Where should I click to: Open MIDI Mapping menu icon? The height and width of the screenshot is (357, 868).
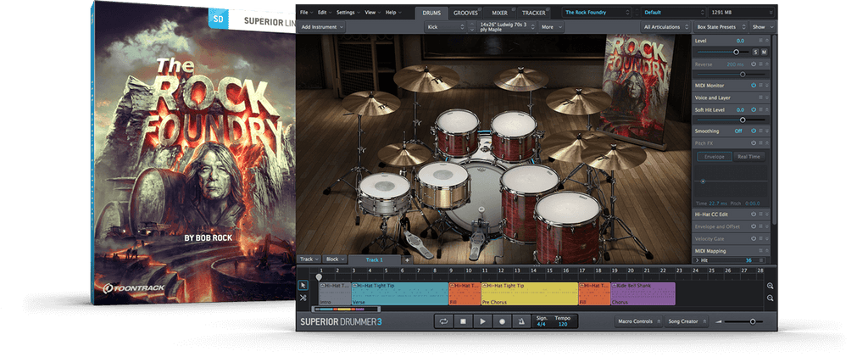point(760,251)
